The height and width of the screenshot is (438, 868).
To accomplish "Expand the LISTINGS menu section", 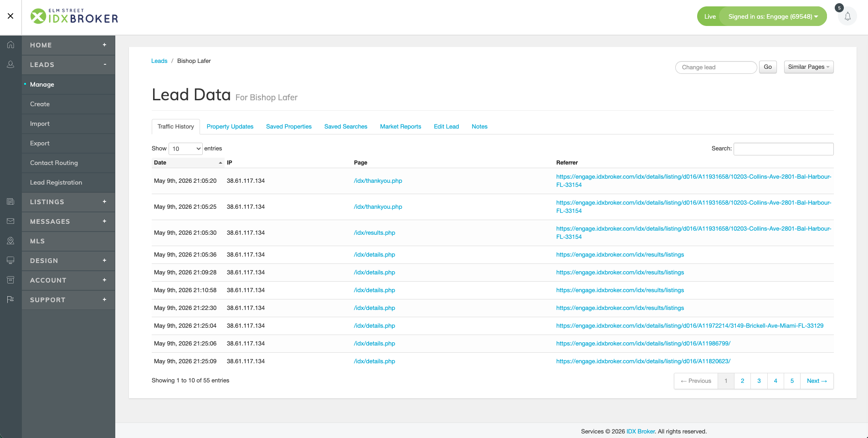I will 68,202.
